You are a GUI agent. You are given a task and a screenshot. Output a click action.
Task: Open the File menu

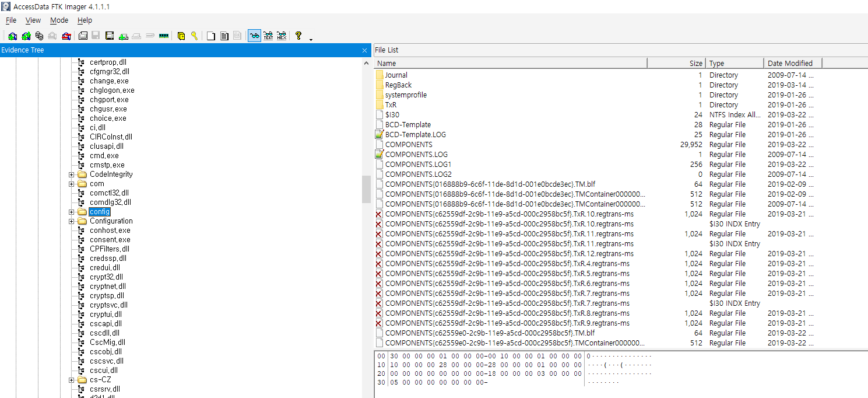tap(11, 20)
